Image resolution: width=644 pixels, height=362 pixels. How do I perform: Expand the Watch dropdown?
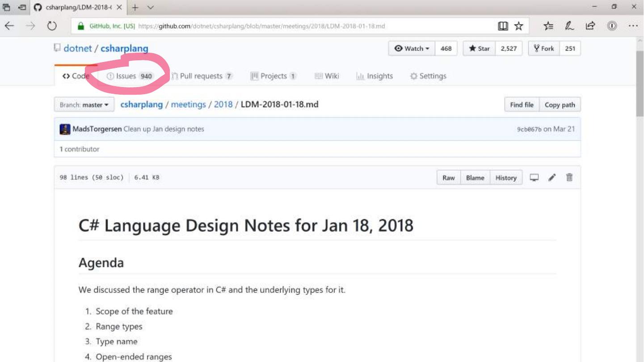[412, 49]
